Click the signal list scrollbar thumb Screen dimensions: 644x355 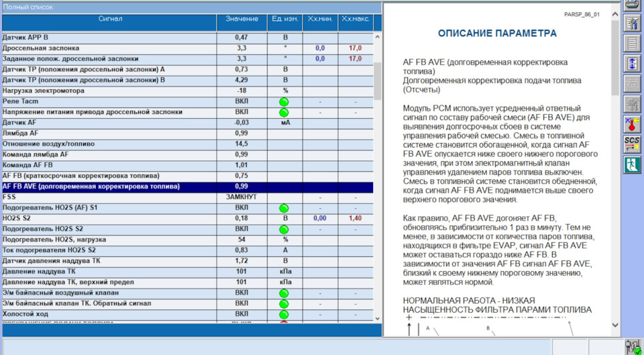[378, 81]
